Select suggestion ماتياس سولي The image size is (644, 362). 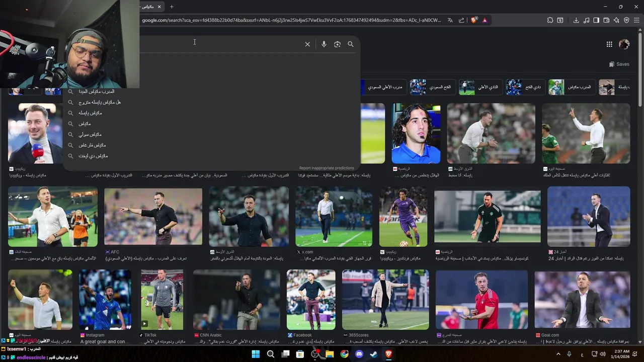click(x=90, y=135)
